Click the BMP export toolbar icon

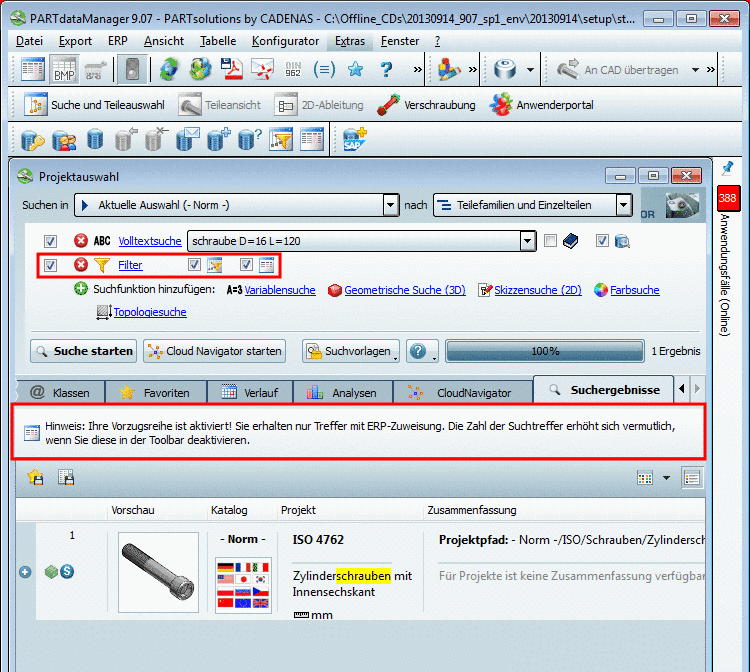tap(64, 69)
